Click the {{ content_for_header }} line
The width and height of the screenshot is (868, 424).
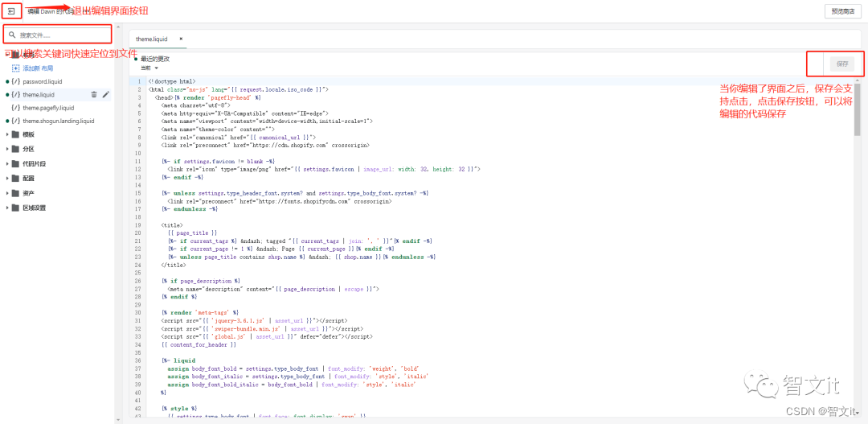pyautogui.click(x=199, y=344)
